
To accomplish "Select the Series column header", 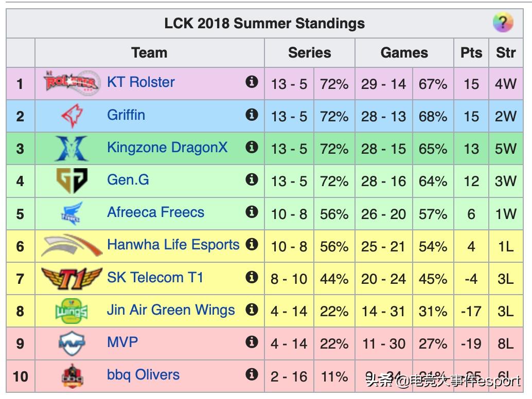I will click(x=309, y=52).
